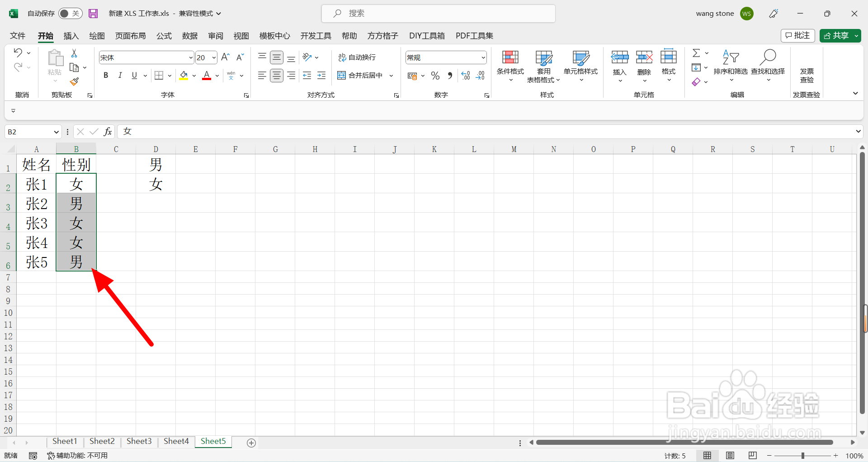Switch to Page Layout view icon
This screenshot has width=868, height=462.
(730, 456)
